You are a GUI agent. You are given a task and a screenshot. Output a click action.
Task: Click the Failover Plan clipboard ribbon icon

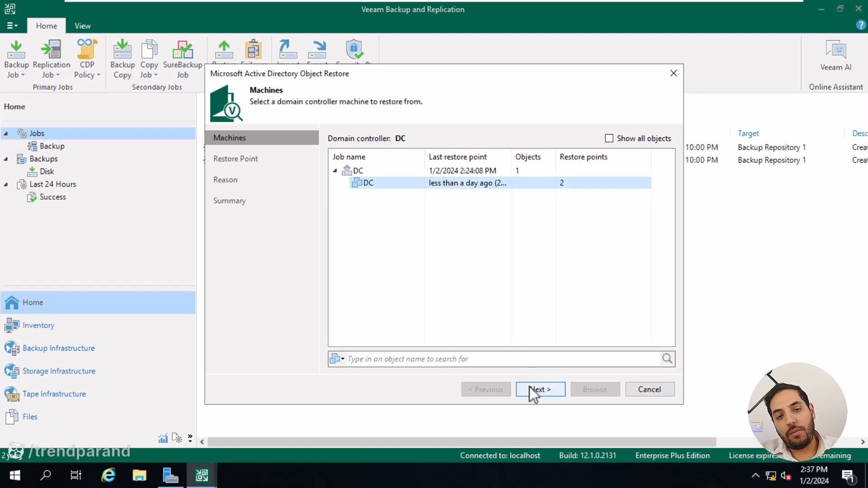[253, 50]
